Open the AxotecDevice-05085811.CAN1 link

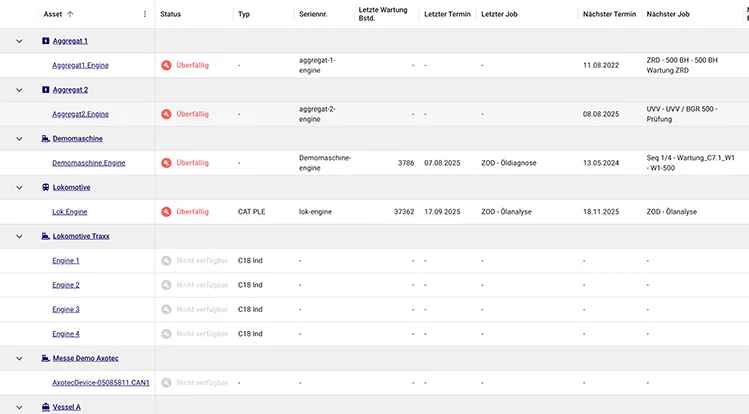(101, 382)
